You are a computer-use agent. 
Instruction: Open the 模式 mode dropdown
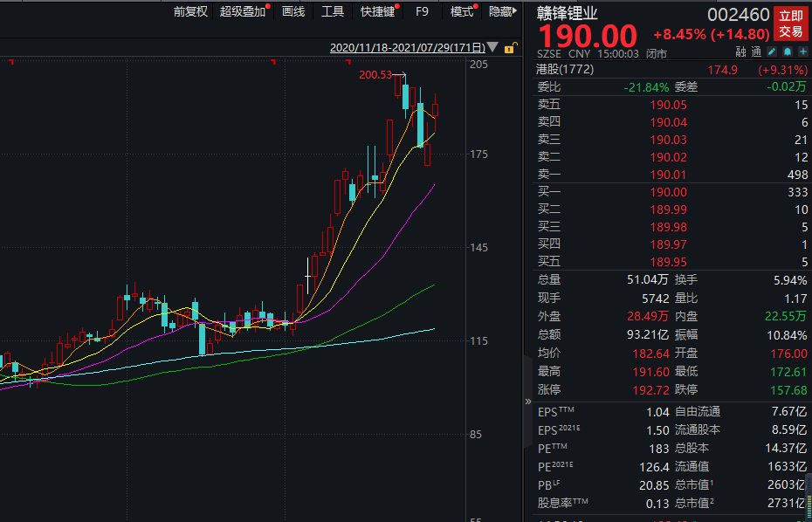(x=463, y=11)
